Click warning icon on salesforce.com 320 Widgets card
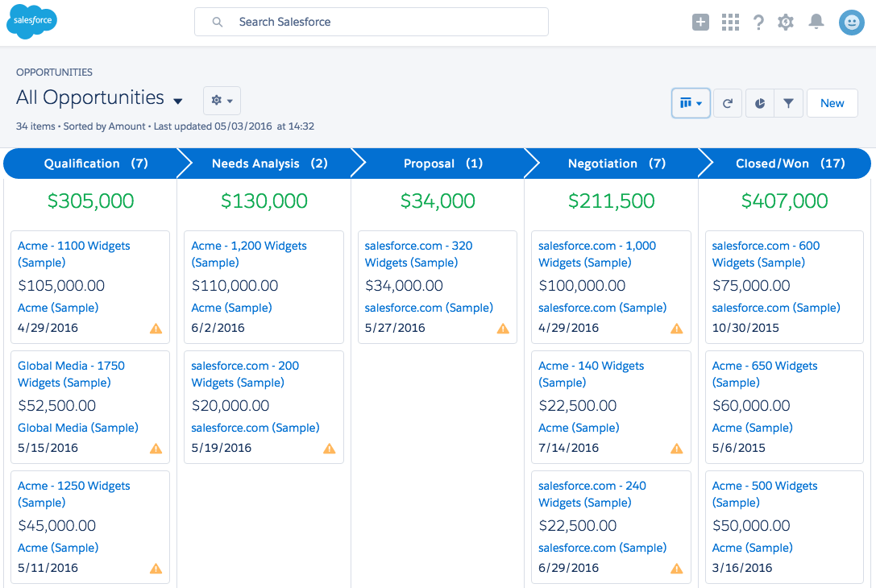 point(503,329)
